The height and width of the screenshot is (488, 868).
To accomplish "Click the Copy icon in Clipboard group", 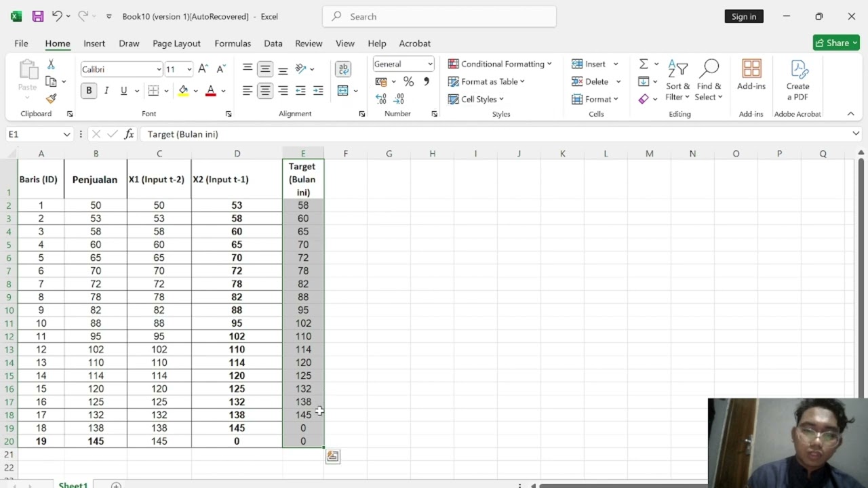I will coord(51,81).
